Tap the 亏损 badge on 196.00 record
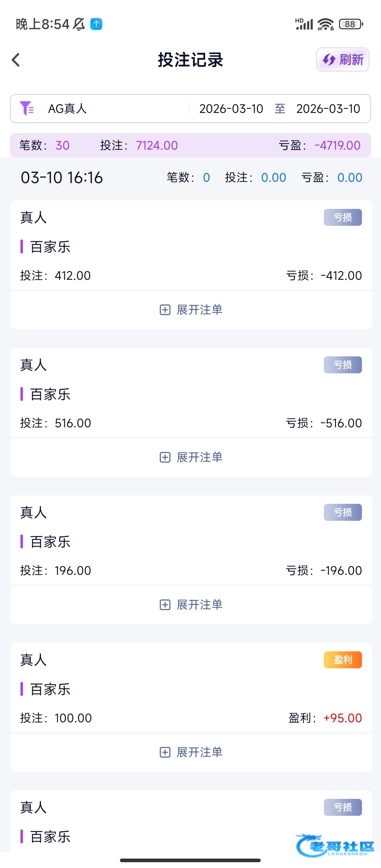This screenshot has height=868, width=381. 343,512
